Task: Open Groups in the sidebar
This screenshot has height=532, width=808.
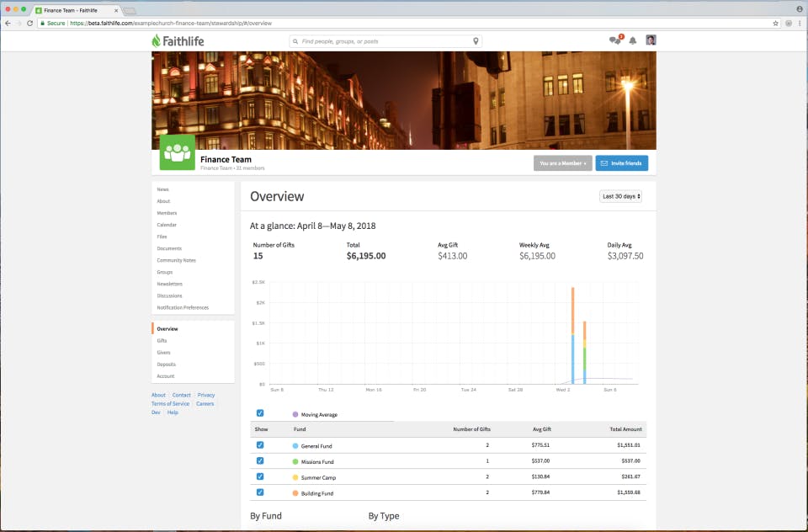Action: 165,273
